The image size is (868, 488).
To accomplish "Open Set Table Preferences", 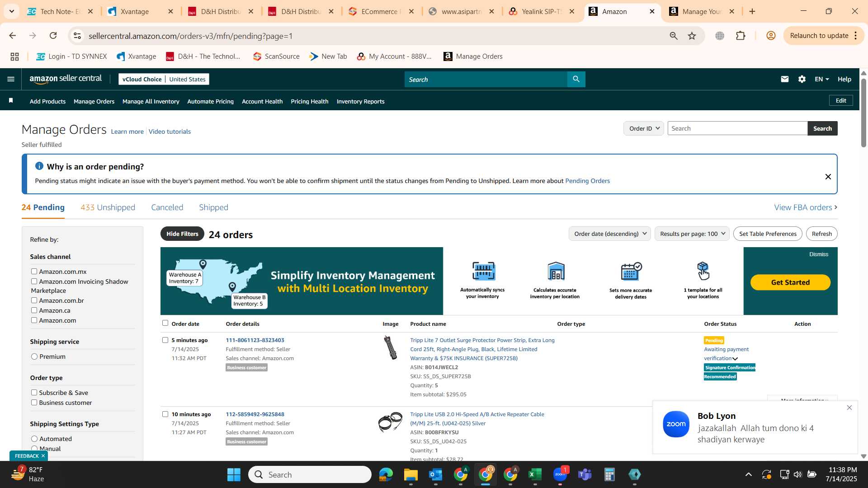I will point(768,234).
